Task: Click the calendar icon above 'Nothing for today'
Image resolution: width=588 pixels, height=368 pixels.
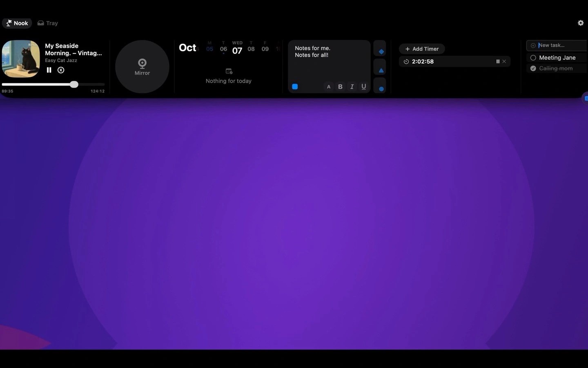Action: [229, 71]
